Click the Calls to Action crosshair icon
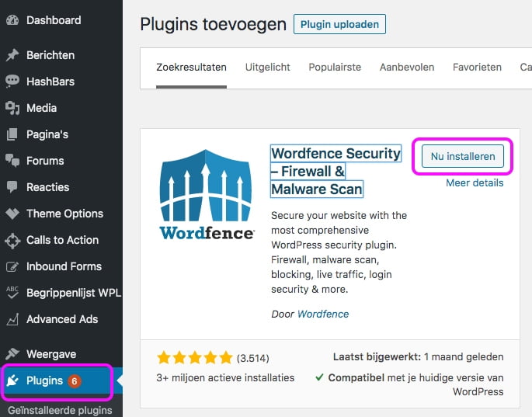 [x=12, y=240]
